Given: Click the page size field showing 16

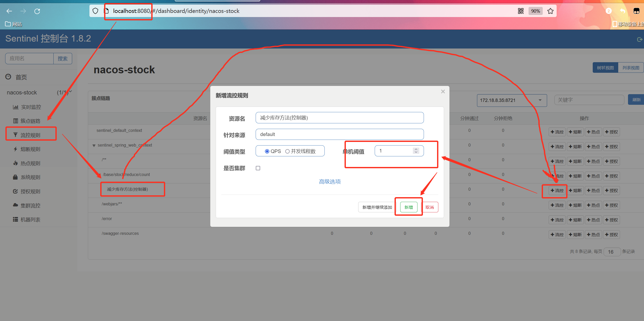Looking at the screenshot, I should coord(612,252).
